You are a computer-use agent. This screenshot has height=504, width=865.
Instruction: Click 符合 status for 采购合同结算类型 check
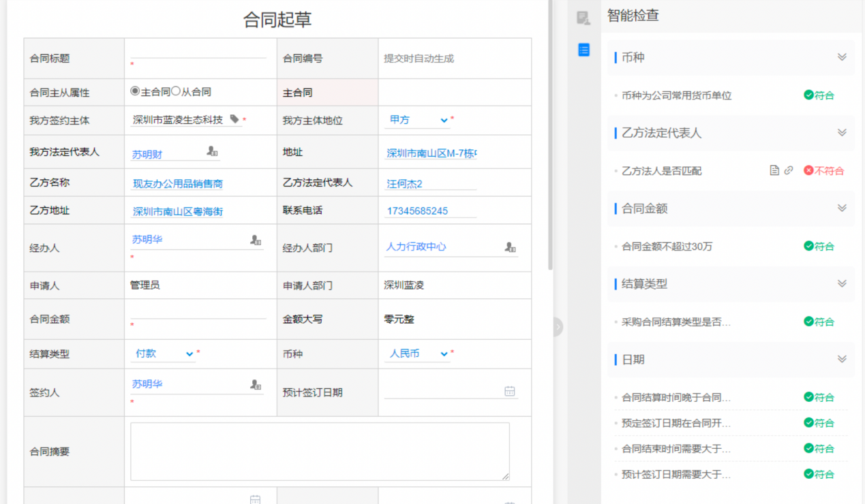point(819,321)
